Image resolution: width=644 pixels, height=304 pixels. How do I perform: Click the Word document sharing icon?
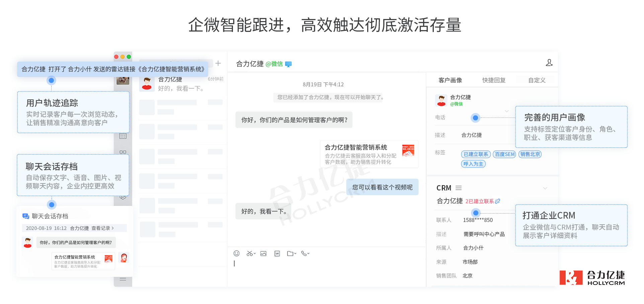pyautogui.click(x=277, y=253)
